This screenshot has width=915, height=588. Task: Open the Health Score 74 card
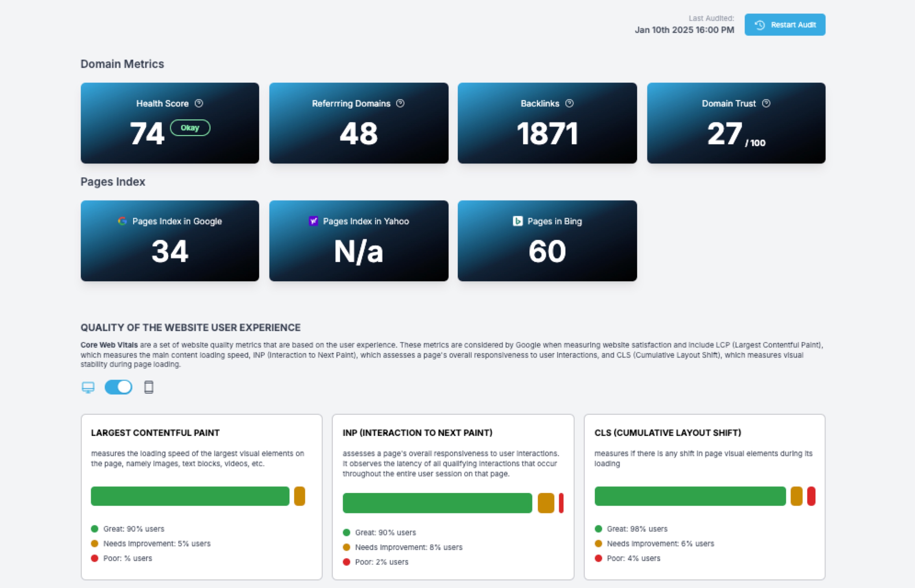click(170, 123)
